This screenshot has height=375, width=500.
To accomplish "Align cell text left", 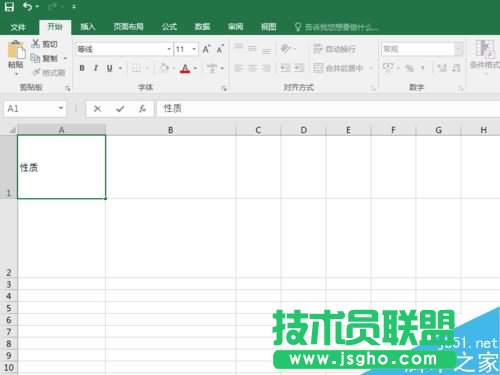I will 239,68.
